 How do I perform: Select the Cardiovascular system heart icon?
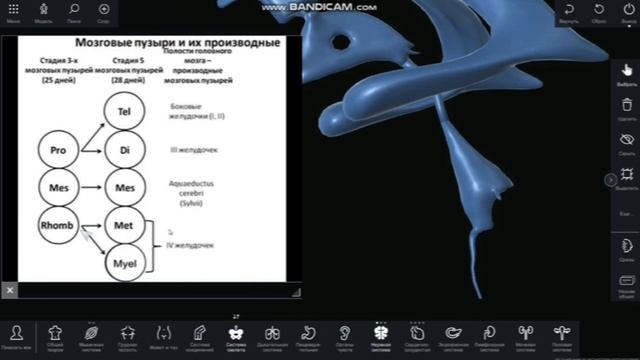click(417, 333)
